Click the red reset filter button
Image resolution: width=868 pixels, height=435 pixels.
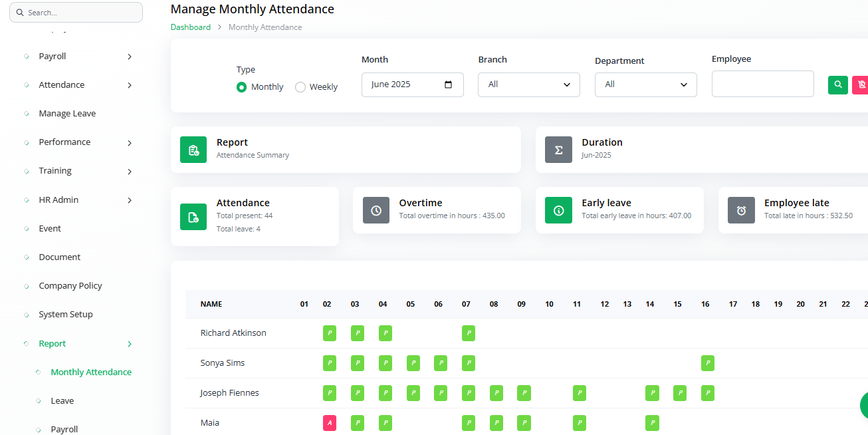click(x=861, y=84)
